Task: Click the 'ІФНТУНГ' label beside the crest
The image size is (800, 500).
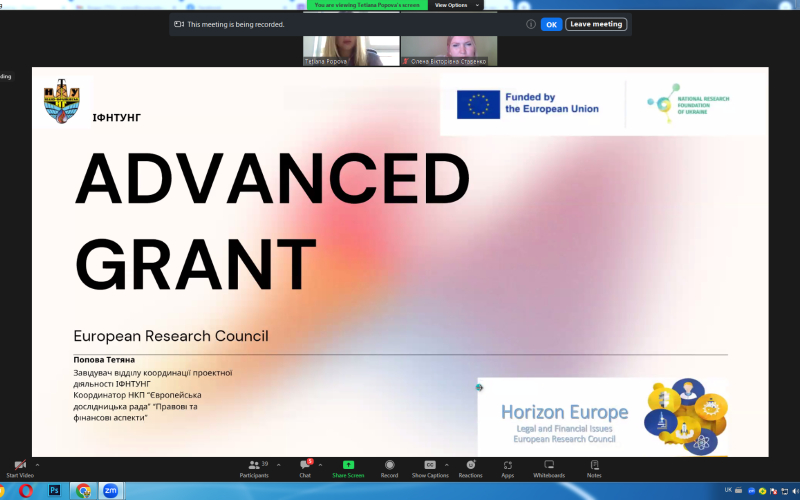Action: [x=116, y=118]
